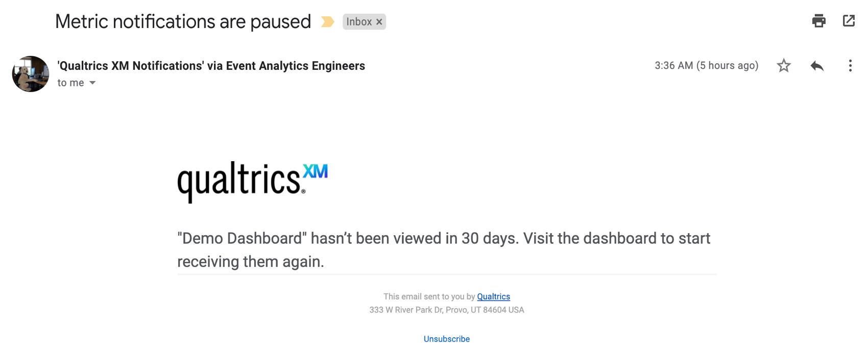868x357 pixels.
Task: Select the Inbox label chip
Action: pos(359,21)
